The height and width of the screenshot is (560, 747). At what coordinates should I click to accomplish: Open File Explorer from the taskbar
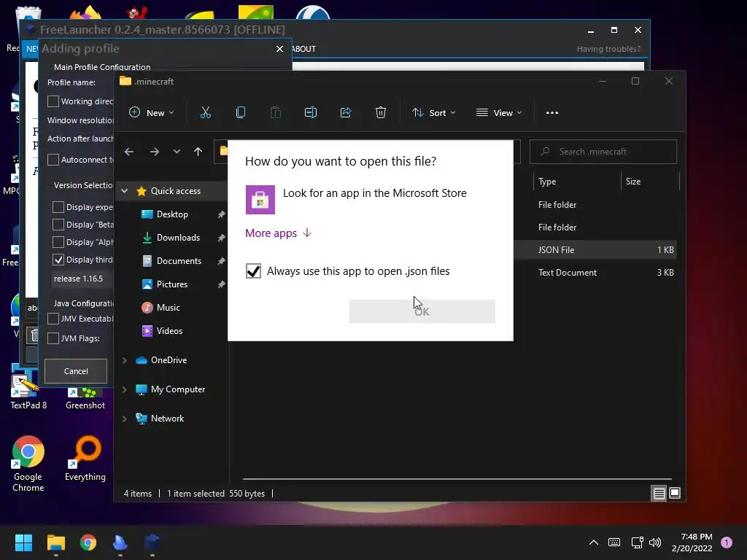[55, 542]
